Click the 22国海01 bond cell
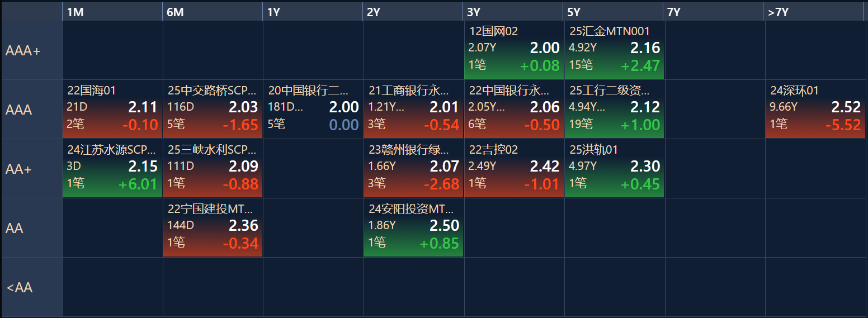Screen dimensions: 868x318 pyautogui.click(x=112, y=110)
